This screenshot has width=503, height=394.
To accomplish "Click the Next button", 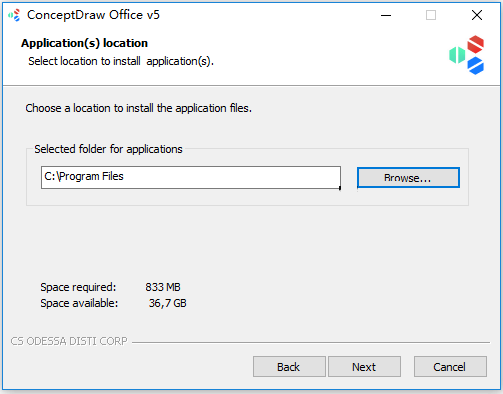I will click(x=364, y=367).
